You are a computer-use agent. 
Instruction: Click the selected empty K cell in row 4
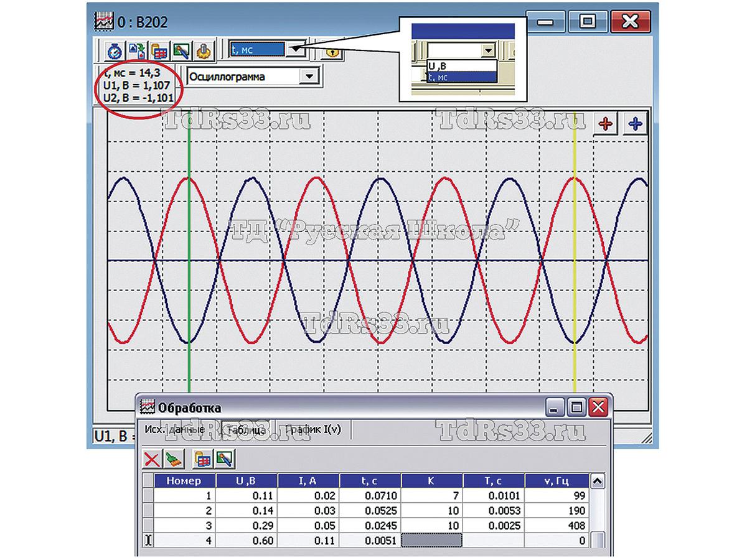[431, 541]
